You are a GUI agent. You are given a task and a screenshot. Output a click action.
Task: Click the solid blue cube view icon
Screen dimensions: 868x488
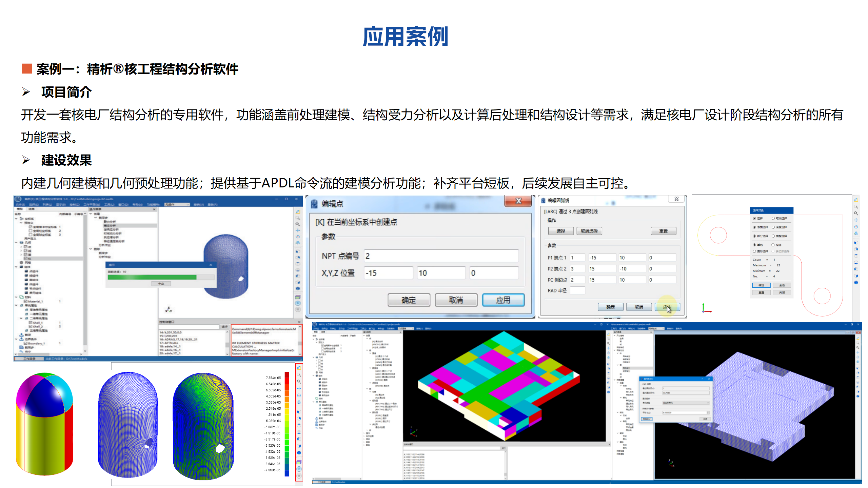click(856, 282)
